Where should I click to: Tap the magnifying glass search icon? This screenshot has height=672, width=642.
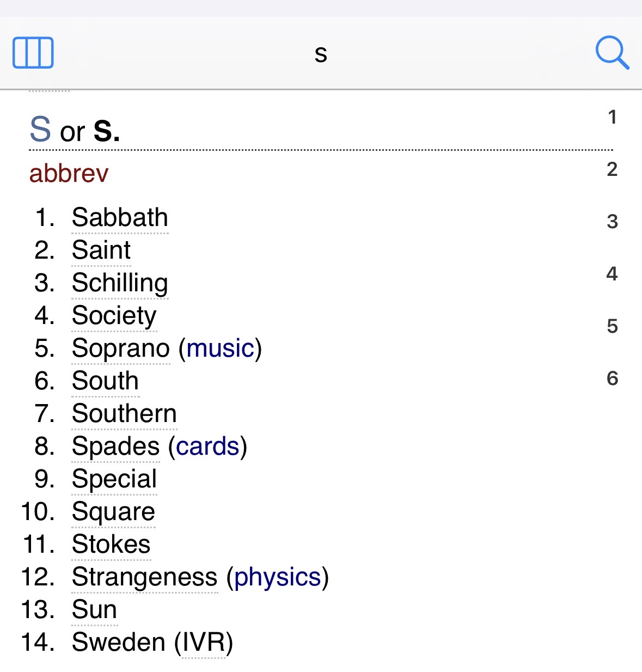612,53
